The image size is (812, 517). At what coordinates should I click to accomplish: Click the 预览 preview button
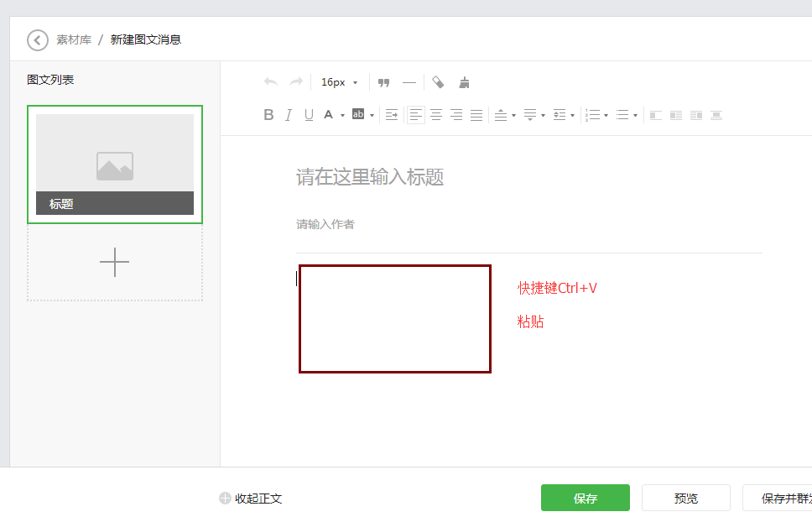(686, 498)
